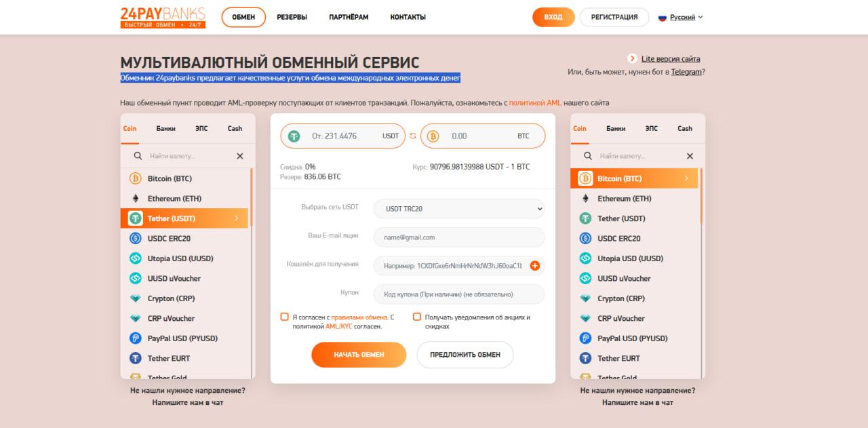The height and width of the screenshot is (428, 868).
Task: Switch to Банки tab in the left panel
Action: 165,128
